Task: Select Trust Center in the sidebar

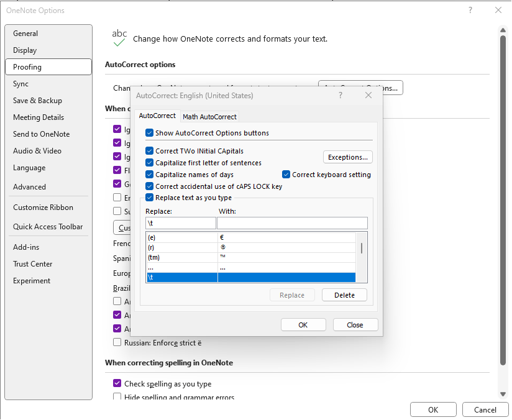Action: 32,263
